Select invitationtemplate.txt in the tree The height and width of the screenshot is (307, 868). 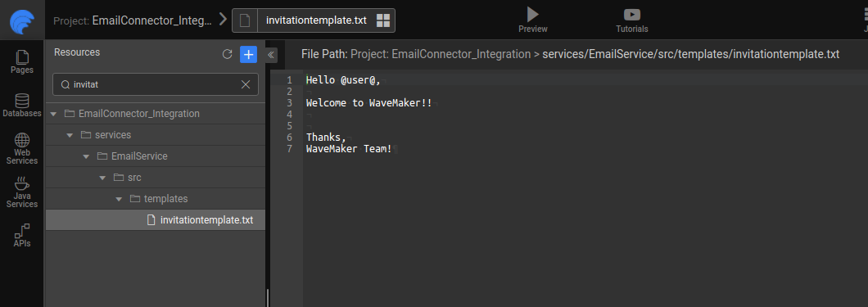pyautogui.click(x=156, y=220)
